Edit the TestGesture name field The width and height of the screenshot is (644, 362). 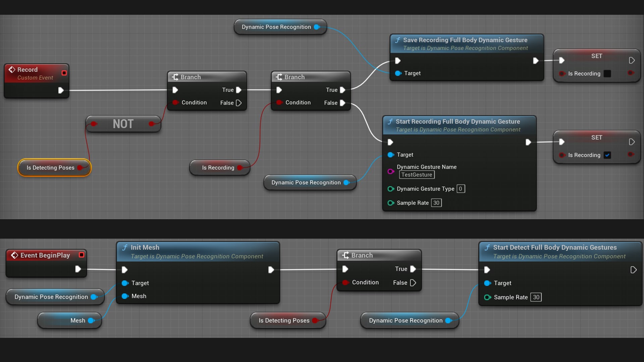tap(417, 175)
